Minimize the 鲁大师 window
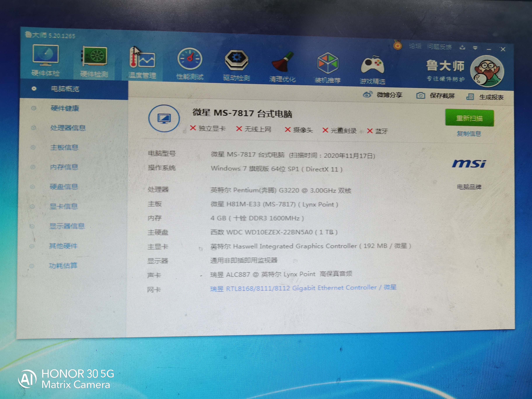532x399 pixels. [489, 49]
